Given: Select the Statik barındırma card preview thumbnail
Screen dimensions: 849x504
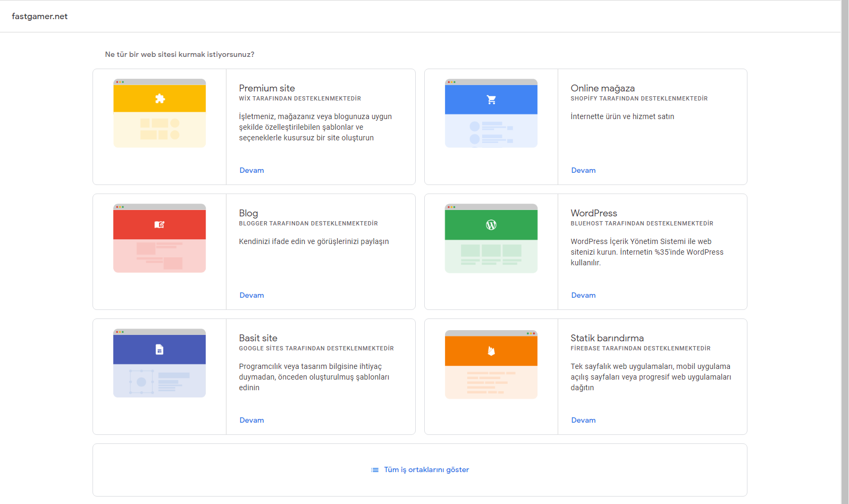Looking at the screenshot, I should click(491, 364).
